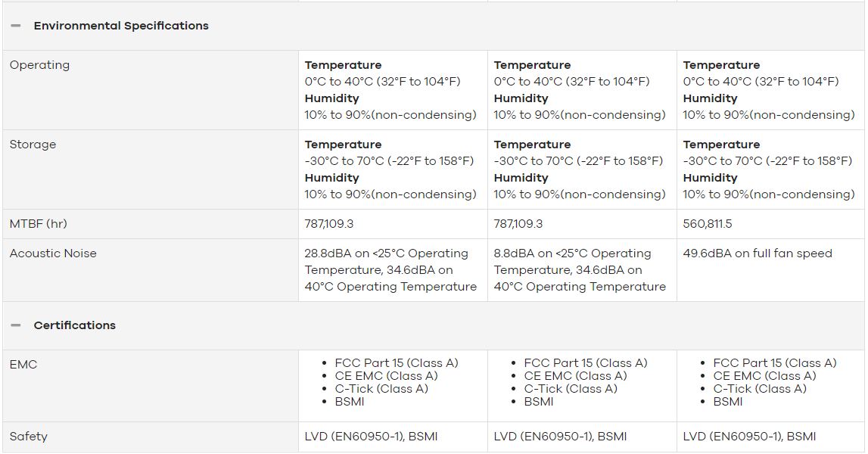Click the EMC row label
This screenshot has height=454, width=868.
click(23, 364)
